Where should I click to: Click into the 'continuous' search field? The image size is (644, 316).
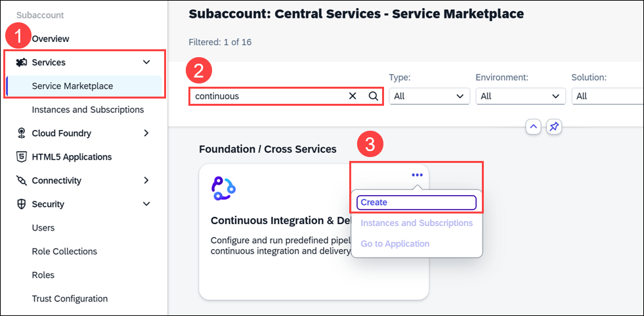point(267,96)
